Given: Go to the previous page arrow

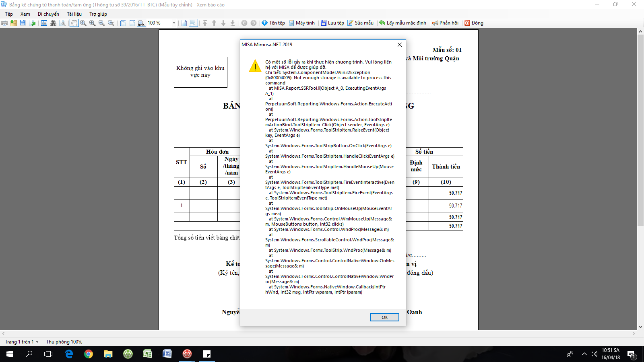Looking at the screenshot, I should (x=214, y=23).
